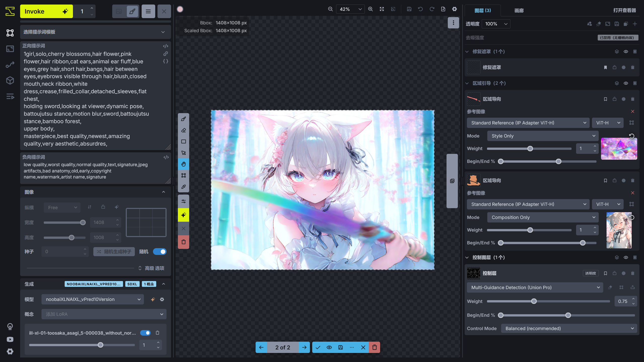Toggle the 随机 seed switch off
This screenshot has height=362, width=644.
[x=160, y=251]
